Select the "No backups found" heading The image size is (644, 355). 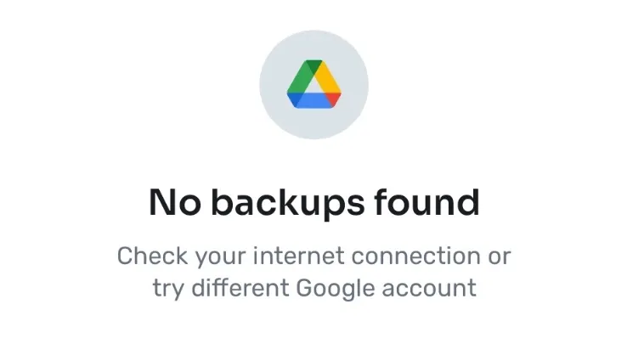click(314, 203)
